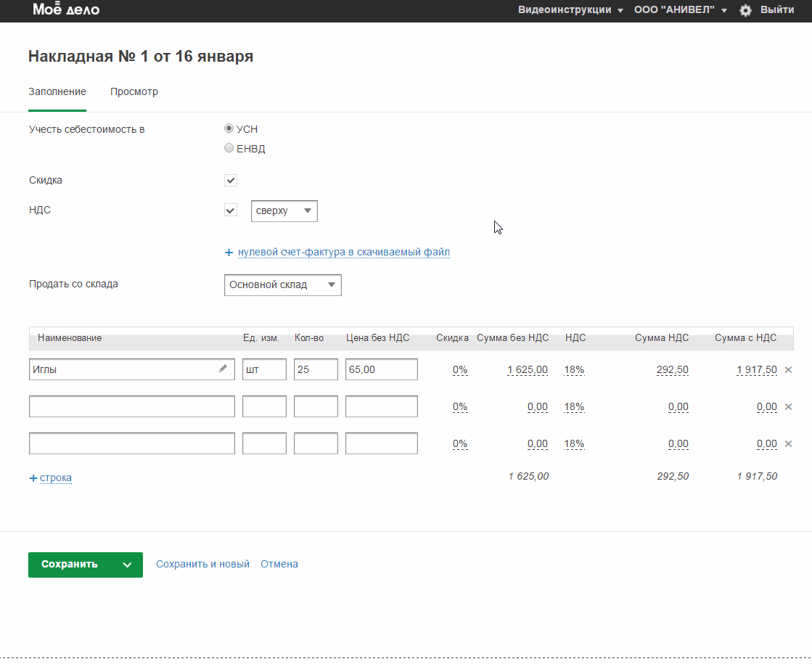Select the ЕНВД radio button
This screenshot has width=812, height=664.
229,148
